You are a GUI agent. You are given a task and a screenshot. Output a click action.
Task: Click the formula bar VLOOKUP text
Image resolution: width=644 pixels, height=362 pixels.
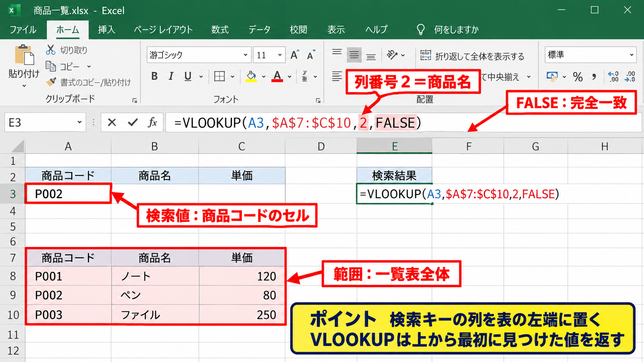[x=298, y=123]
